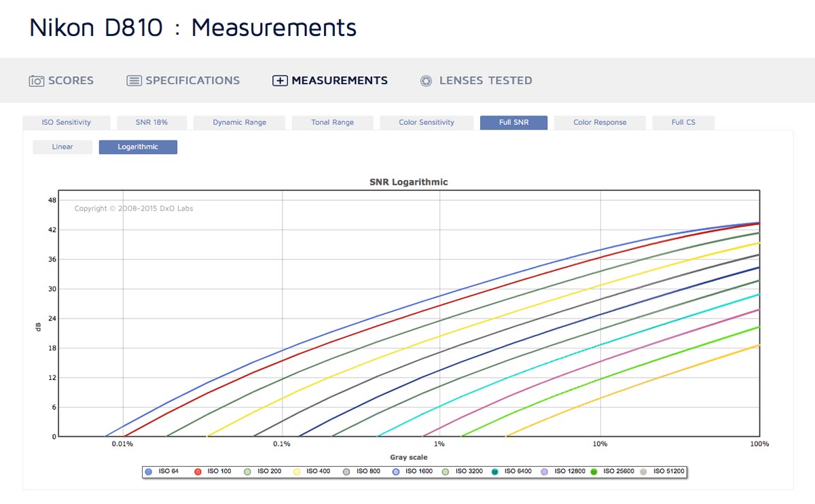Click the ISO 51200 legend label
815x504 pixels.
coord(669,471)
